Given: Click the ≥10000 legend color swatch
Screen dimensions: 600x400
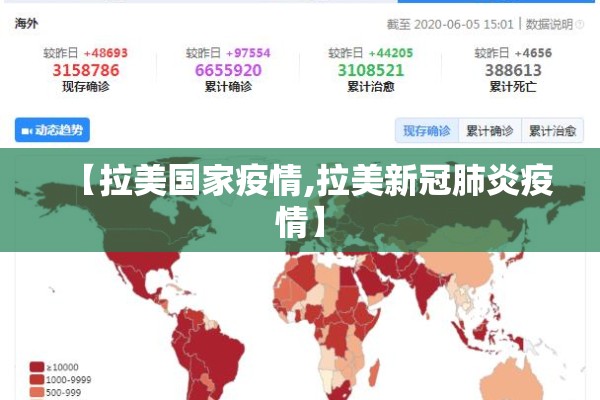Looking at the screenshot, I should [37, 367].
